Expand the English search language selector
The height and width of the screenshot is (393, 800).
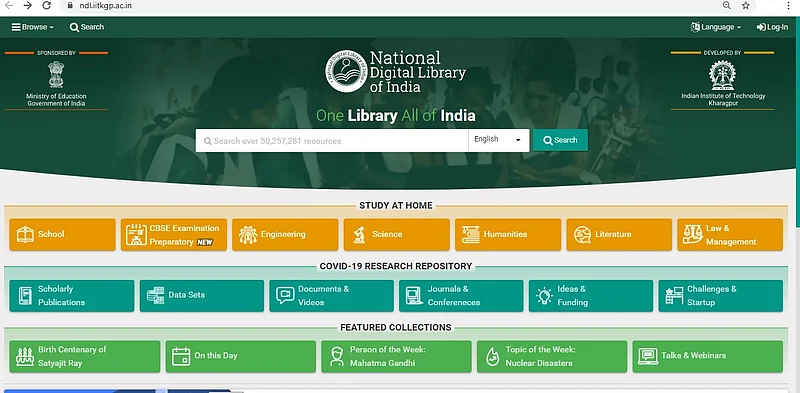tap(498, 140)
